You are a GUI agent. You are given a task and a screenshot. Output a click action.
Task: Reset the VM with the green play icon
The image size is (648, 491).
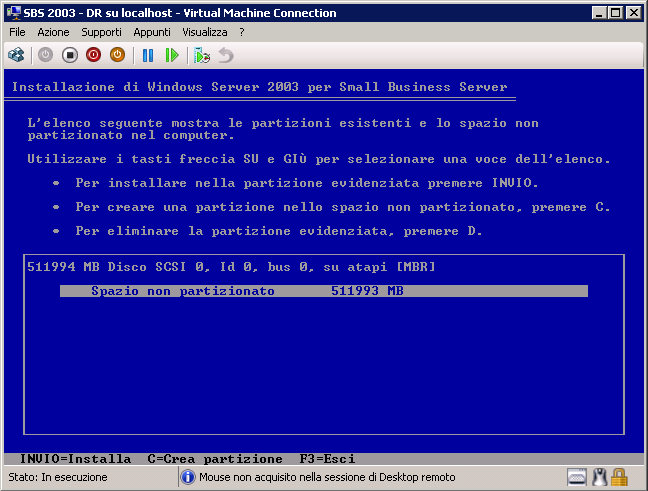pos(172,55)
